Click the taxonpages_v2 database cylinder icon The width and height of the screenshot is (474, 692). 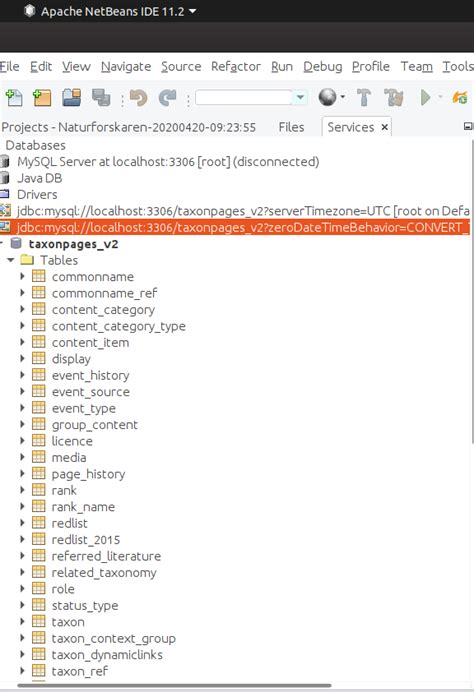click(x=16, y=244)
